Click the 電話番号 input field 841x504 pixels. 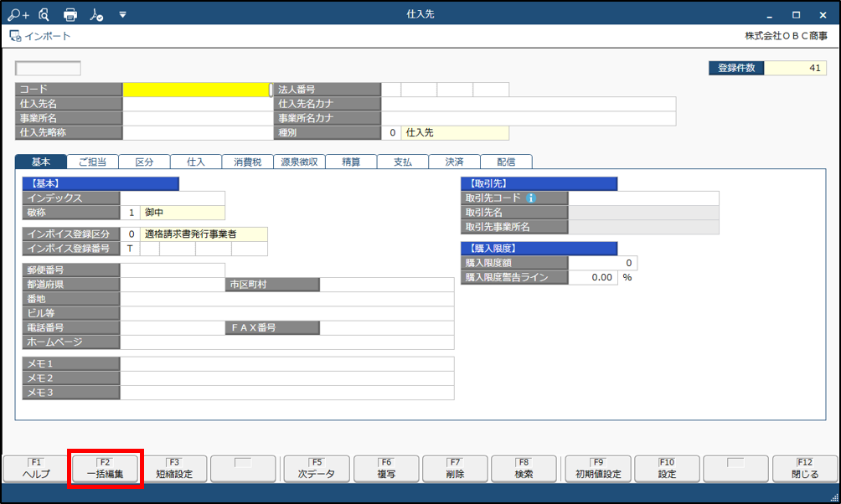pyautogui.click(x=173, y=327)
